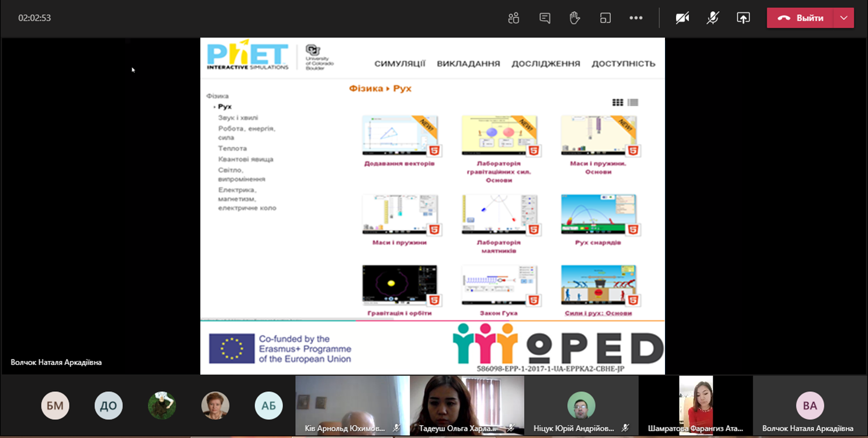Select Робота, енергія, сила subcategory

pyautogui.click(x=247, y=133)
